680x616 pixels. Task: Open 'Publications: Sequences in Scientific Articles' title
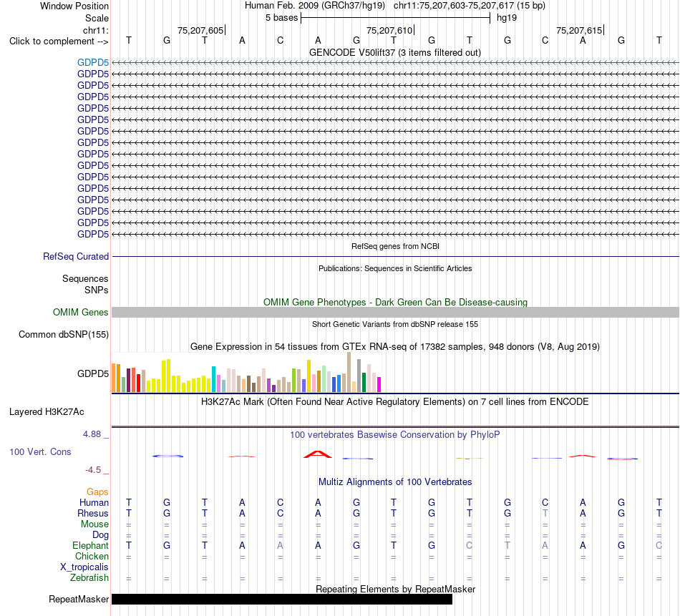395,268
